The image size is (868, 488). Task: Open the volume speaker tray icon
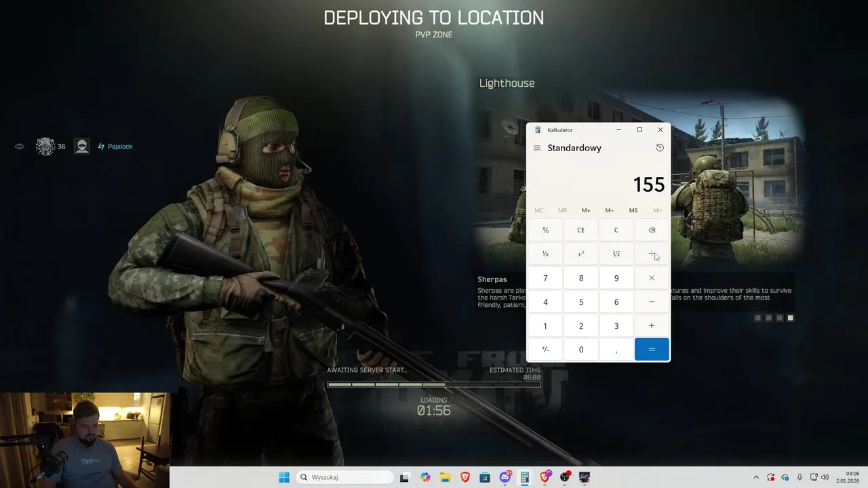825,477
